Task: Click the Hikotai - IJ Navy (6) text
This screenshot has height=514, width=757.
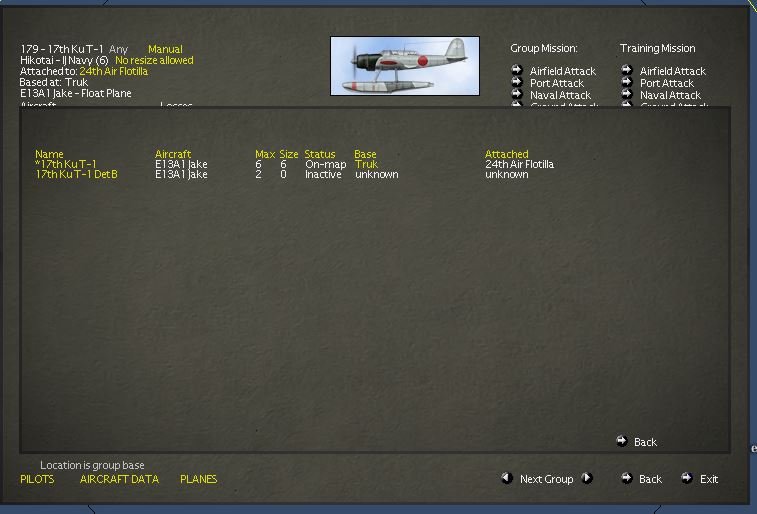Action: [64, 60]
